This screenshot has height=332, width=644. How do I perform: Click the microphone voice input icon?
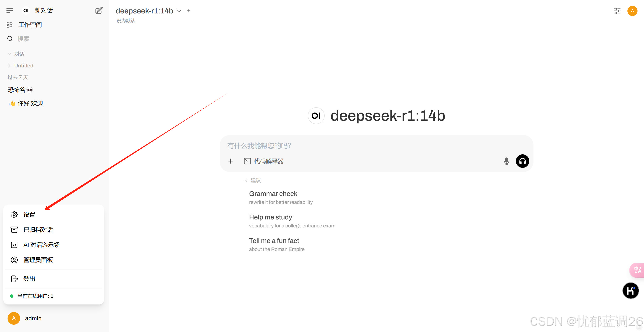[x=506, y=161]
